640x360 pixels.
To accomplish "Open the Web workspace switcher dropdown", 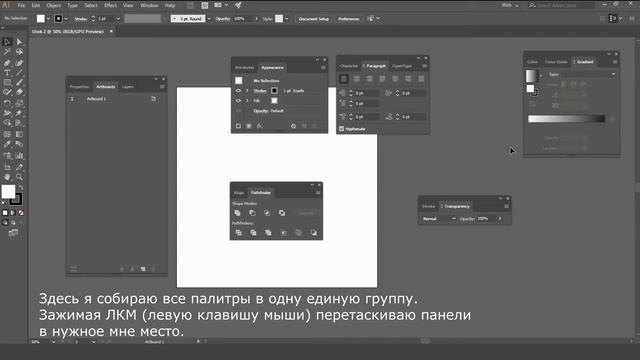I will [x=510, y=5].
